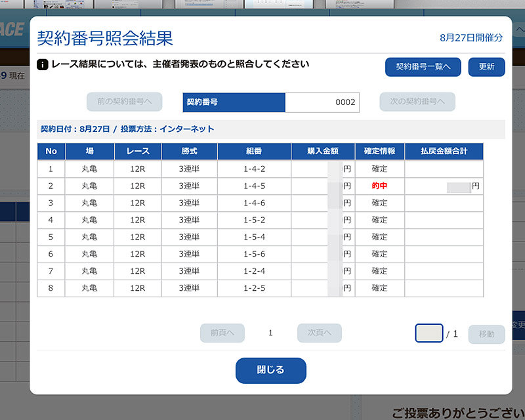This screenshot has height=420, width=525.
Task: Click the 次頁へ next page button
Action: 319,333
